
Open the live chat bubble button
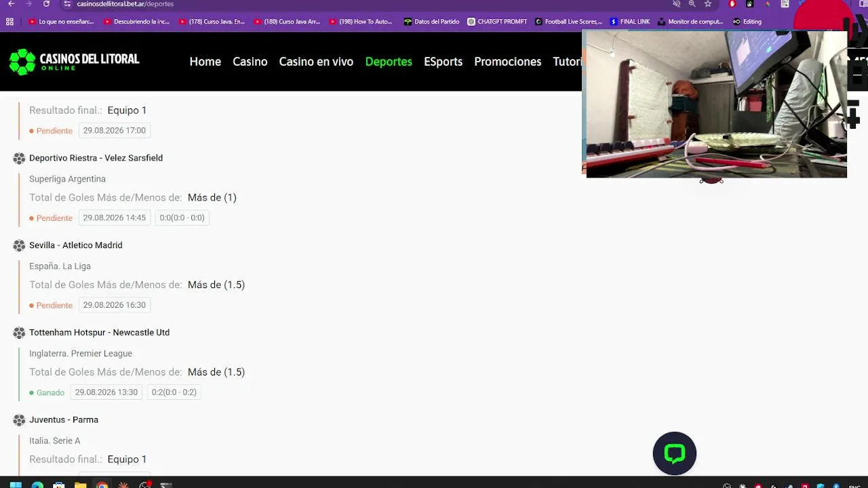tap(675, 453)
